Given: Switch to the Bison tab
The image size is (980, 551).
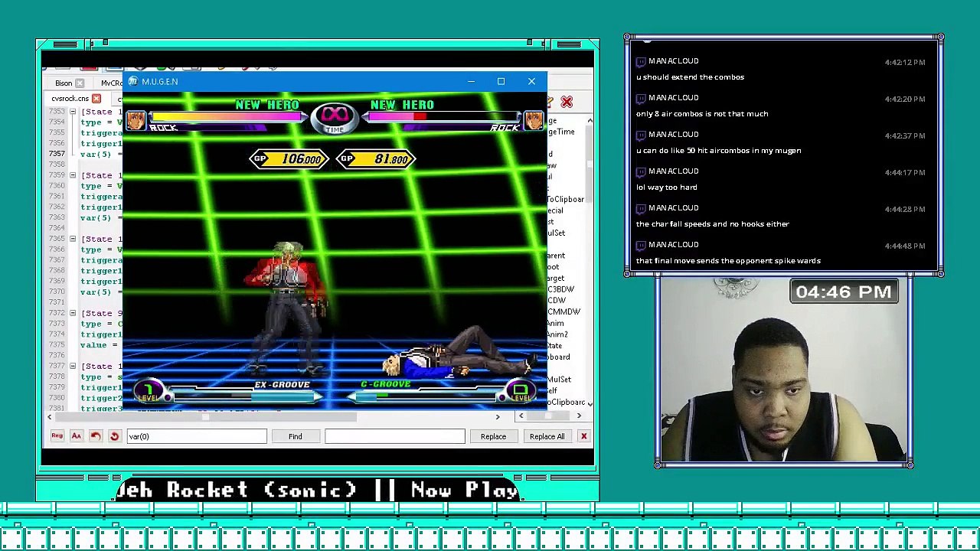Looking at the screenshot, I should (64, 83).
